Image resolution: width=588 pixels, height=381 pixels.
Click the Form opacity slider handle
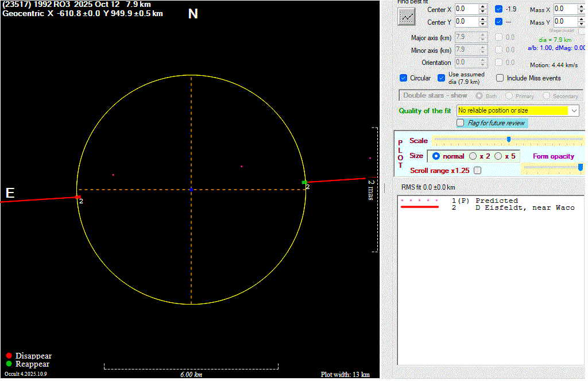click(581, 167)
